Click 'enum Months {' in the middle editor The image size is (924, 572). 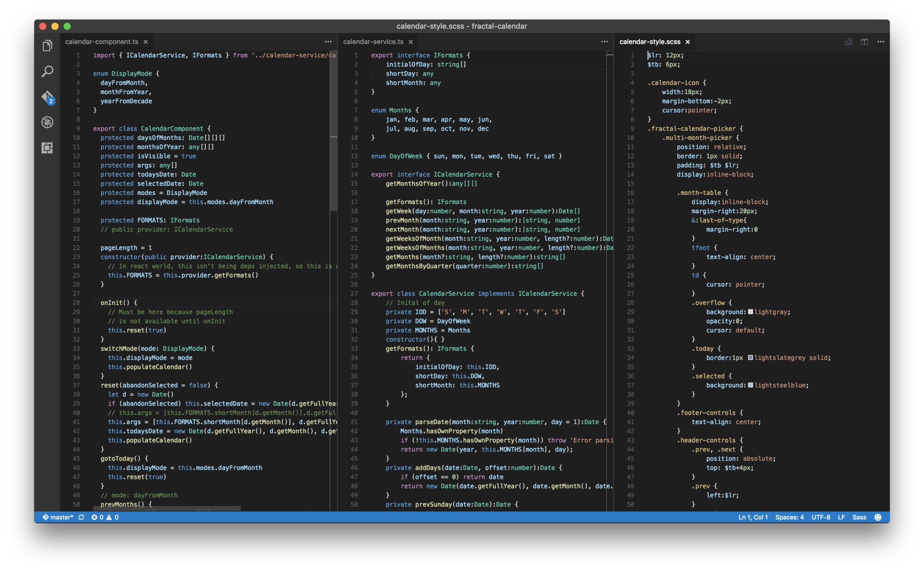[395, 110]
